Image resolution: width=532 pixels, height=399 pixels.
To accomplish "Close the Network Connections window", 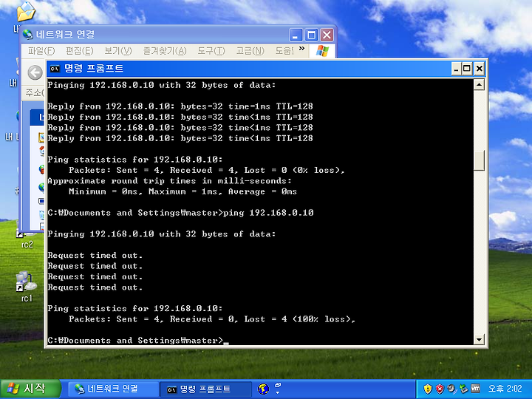I will pyautogui.click(x=327, y=35).
